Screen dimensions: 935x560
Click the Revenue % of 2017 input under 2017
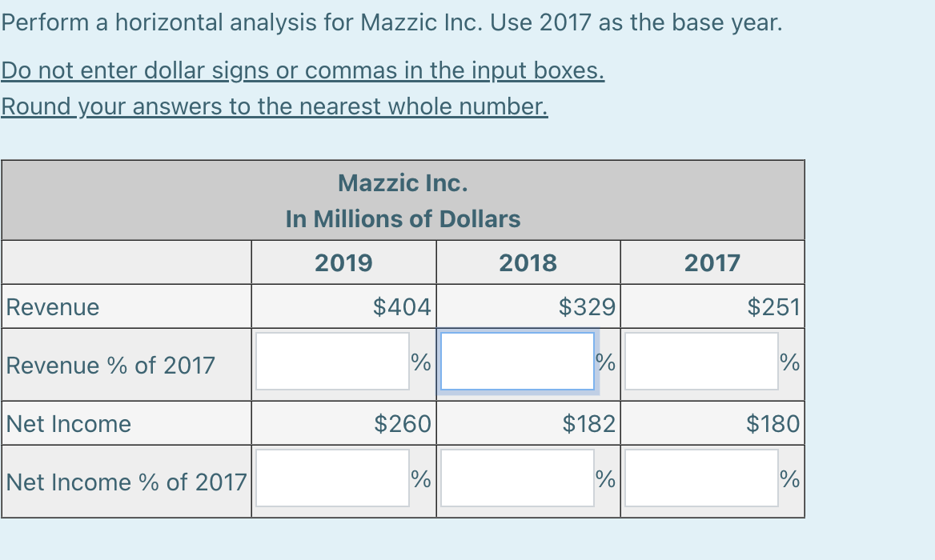pyautogui.click(x=701, y=360)
